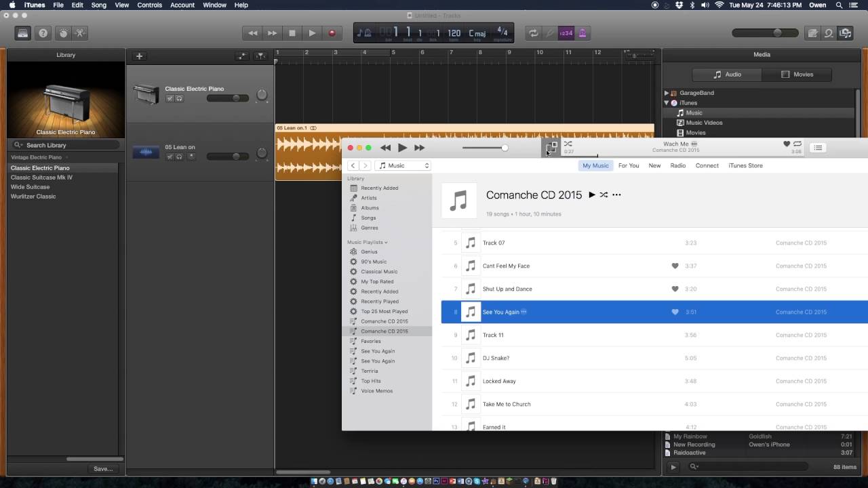
Task: Stop GarageBand playback with stop button
Action: 292,33
